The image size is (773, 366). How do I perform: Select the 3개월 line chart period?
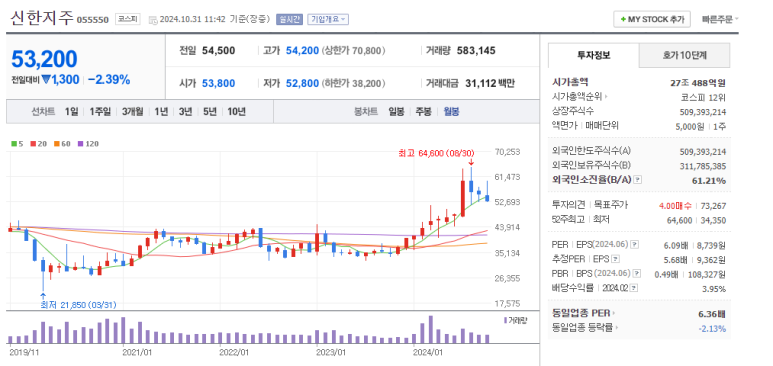133,111
